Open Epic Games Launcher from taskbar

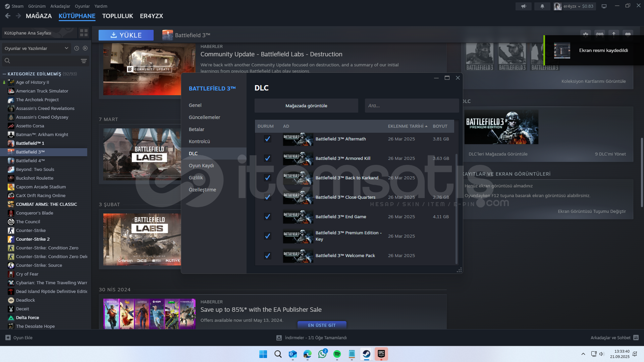[381, 354]
